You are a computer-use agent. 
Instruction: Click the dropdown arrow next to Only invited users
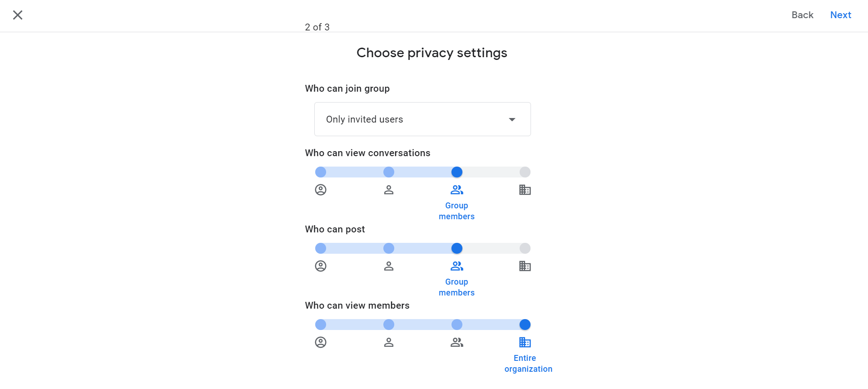(511, 119)
